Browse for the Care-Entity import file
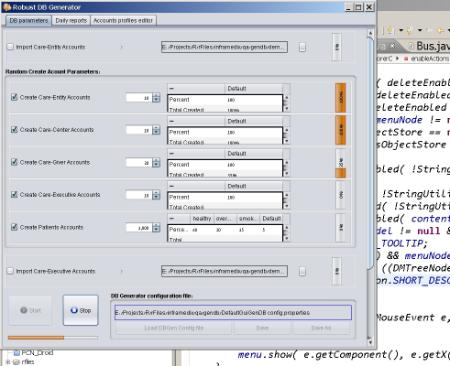This screenshot has width=450, height=366. [302, 47]
